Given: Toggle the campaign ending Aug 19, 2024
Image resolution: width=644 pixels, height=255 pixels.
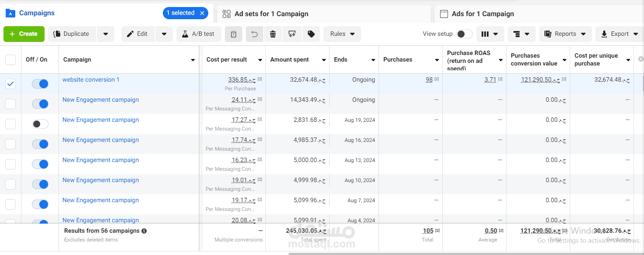Looking at the screenshot, I should [x=40, y=124].
